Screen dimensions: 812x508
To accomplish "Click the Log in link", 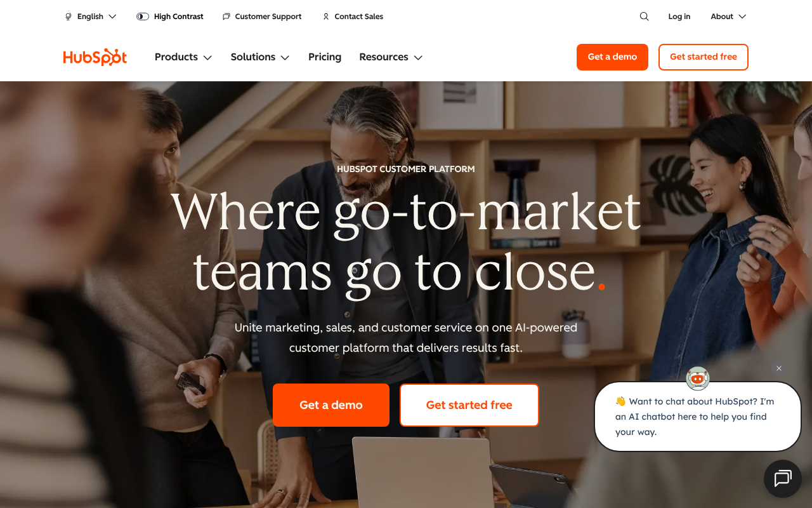I will click(679, 17).
